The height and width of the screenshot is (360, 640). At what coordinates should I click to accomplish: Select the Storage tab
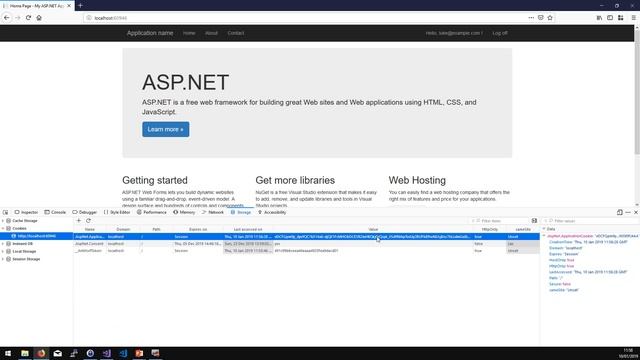coord(241,212)
